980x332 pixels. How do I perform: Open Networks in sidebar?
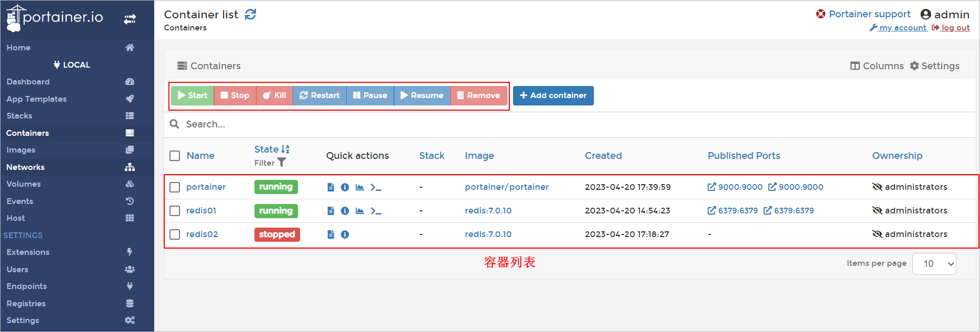[x=77, y=167]
